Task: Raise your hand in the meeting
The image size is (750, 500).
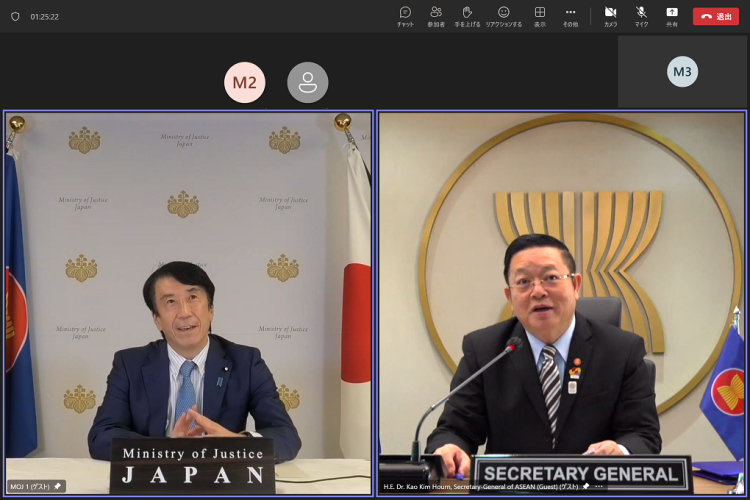Action: click(x=467, y=16)
